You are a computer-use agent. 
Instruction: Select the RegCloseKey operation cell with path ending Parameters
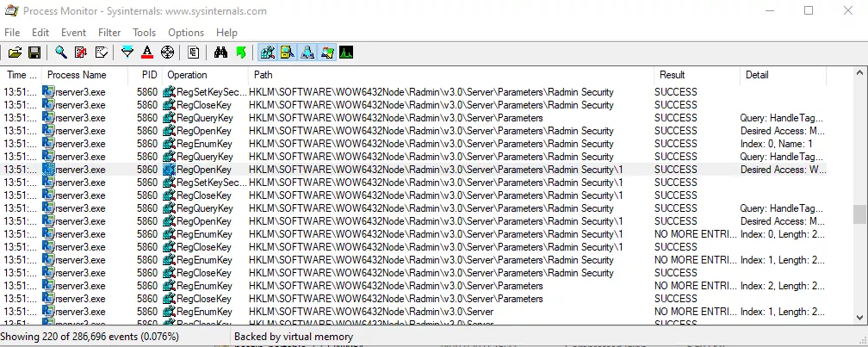pyautogui.click(x=205, y=299)
